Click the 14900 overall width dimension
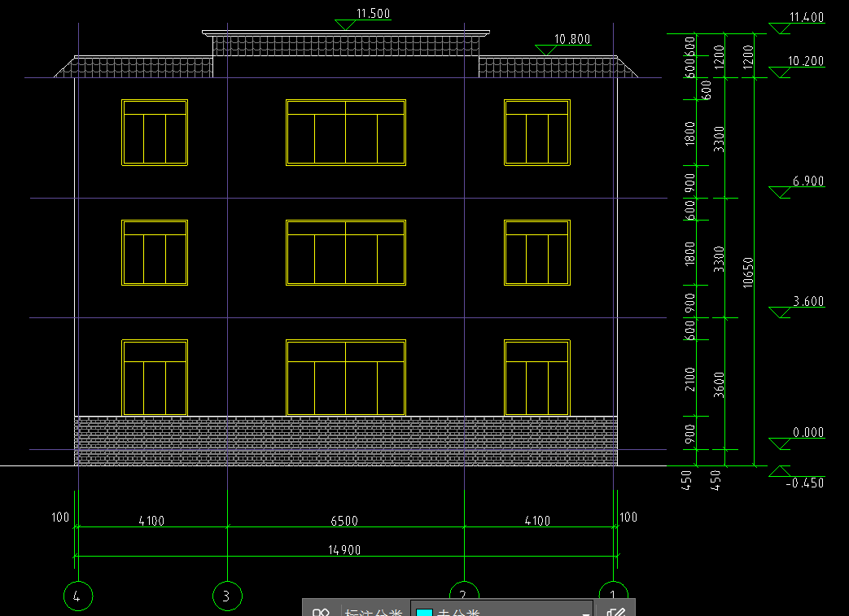The width and height of the screenshot is (849, 616). tap(344, 550)
